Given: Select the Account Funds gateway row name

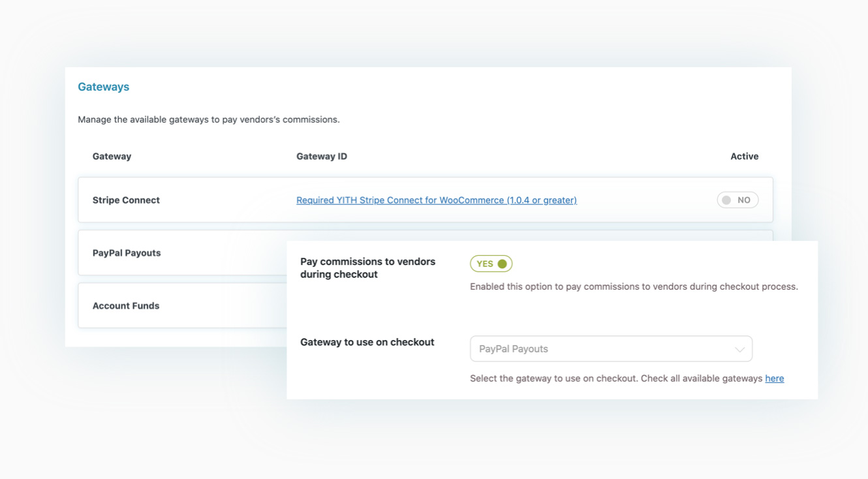Looking at the screenshot, I should click(x=126, y=305).
